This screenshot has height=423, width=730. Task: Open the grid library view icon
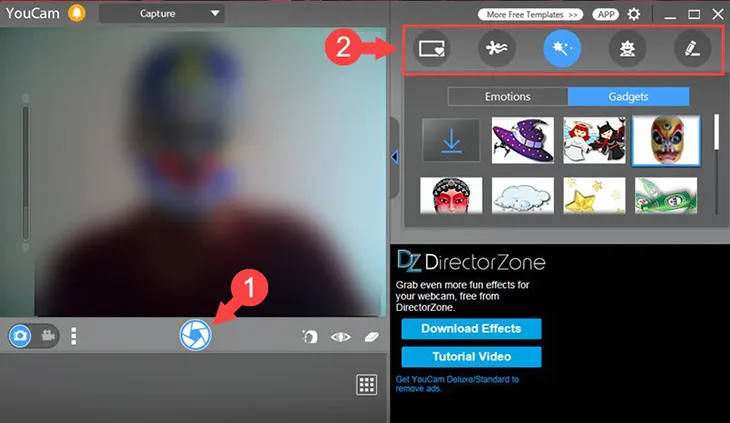tap(366, 385)
